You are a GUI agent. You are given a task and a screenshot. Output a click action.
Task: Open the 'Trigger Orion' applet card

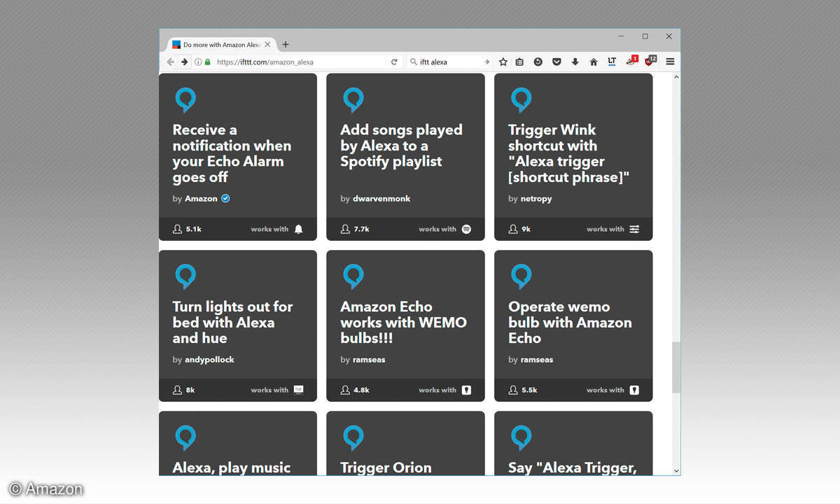[x=405, y=444]
